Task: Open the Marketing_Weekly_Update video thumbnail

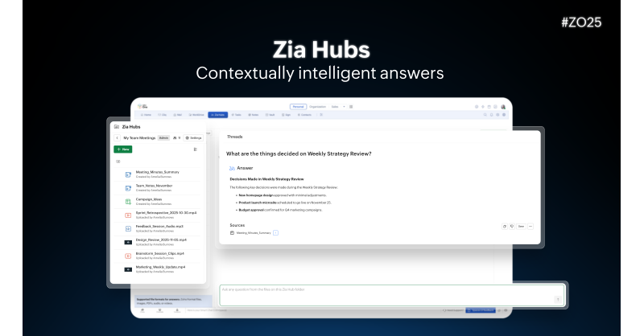Action: click(x=128, y=269)
